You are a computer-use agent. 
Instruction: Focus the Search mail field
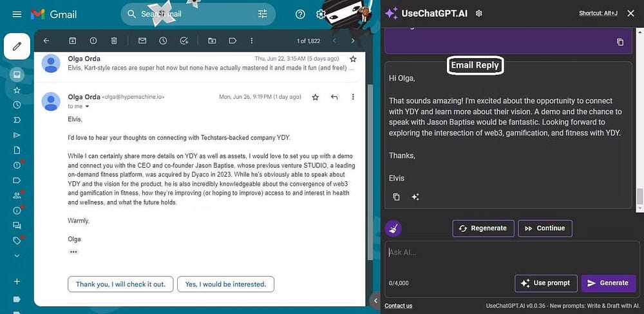pos(198,14)
